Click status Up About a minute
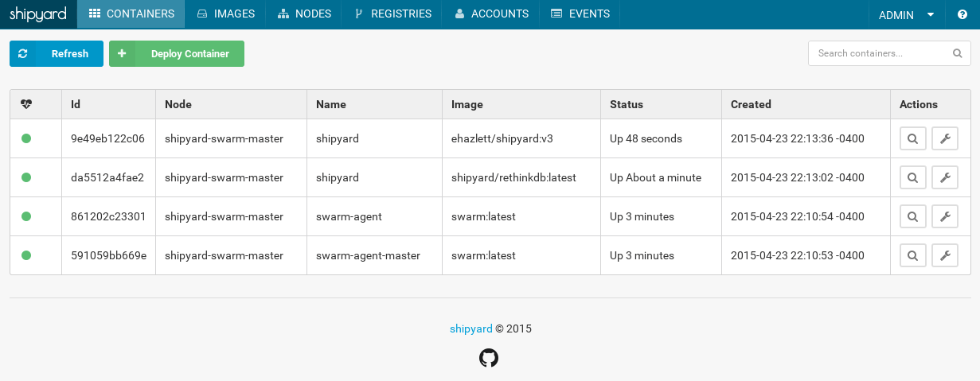980x381 pixels. 656,177
